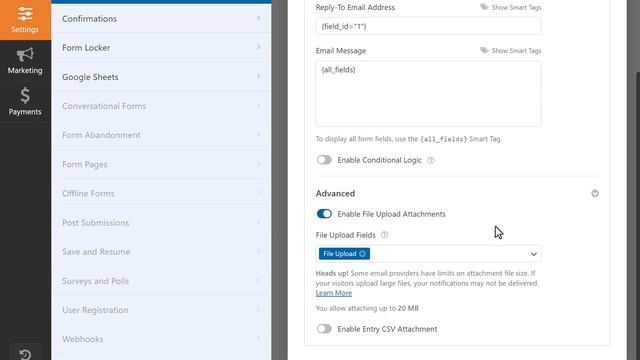Open Form Locker settings panel
640x360 pixels.
tap(161, 48)
